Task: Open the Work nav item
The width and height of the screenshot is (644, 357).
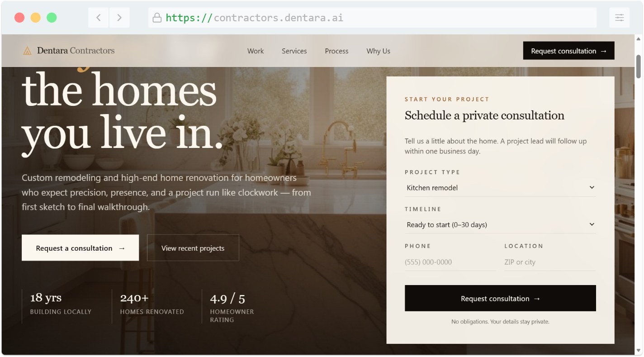Action: (x=256, y=51)
